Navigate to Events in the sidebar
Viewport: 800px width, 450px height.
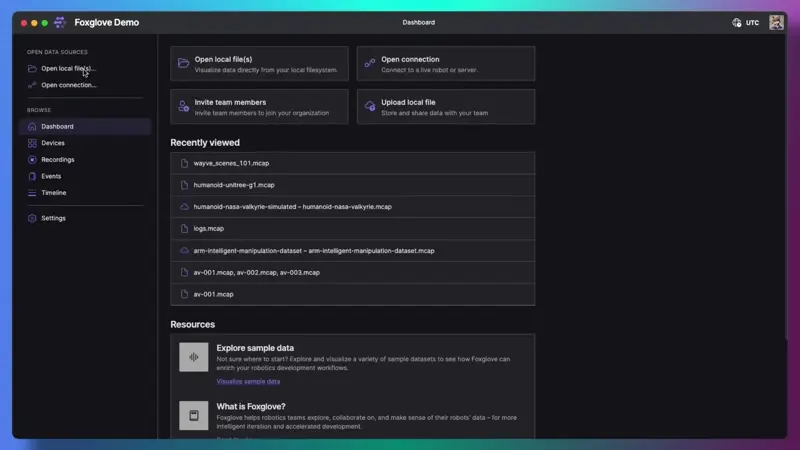pyautogui.click(x=51, y=176)
